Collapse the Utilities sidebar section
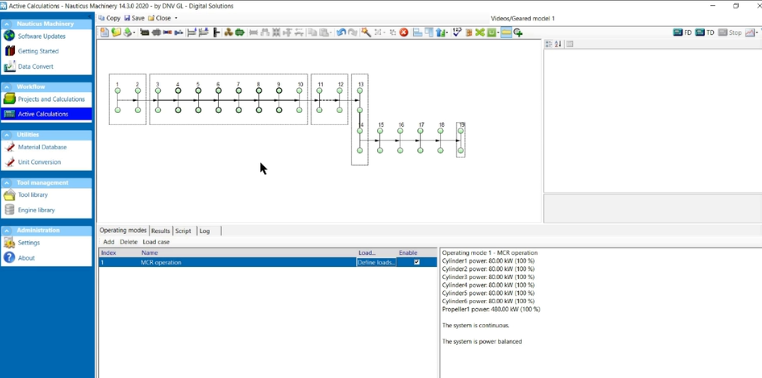This screenshot has width=762, height=378. 8,135
